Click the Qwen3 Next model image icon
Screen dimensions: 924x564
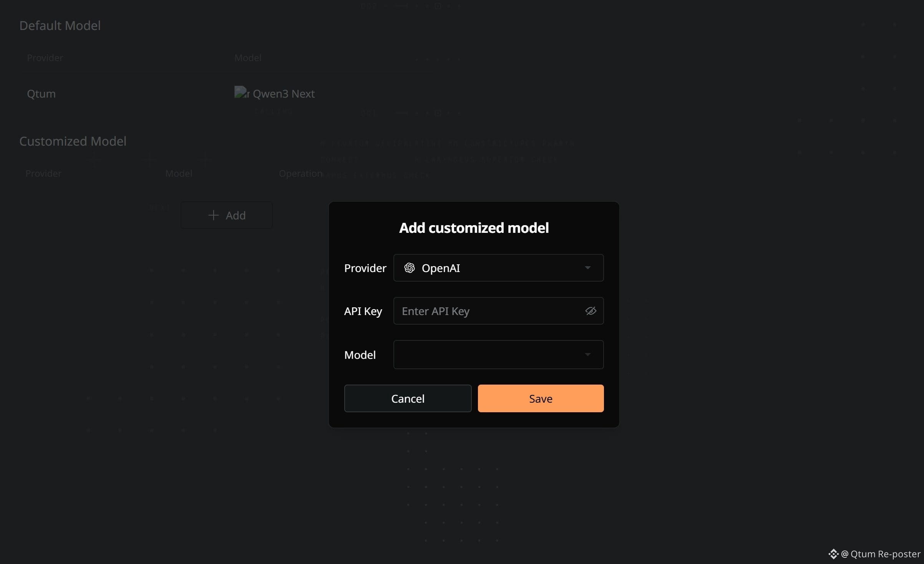[x=242, y=92]
